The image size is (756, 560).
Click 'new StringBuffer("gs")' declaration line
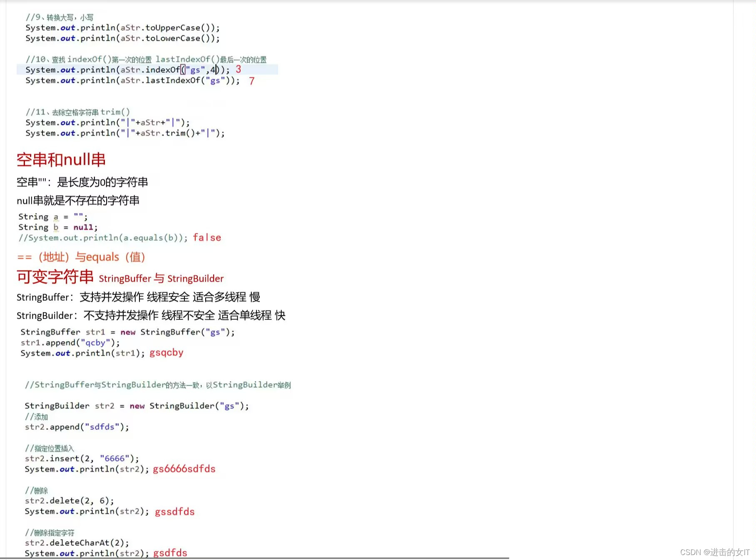tap(128, 332)
